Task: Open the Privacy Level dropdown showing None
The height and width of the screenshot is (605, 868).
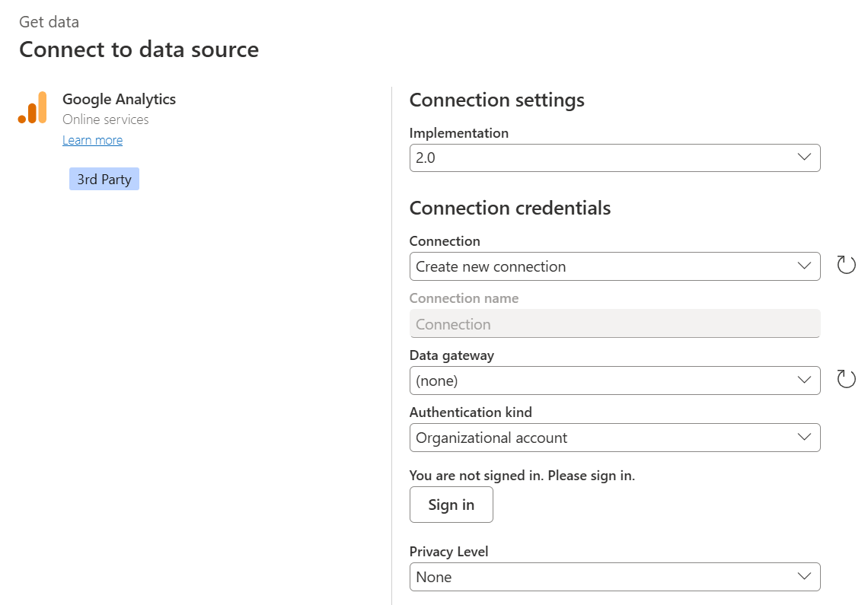Action: 614,577
